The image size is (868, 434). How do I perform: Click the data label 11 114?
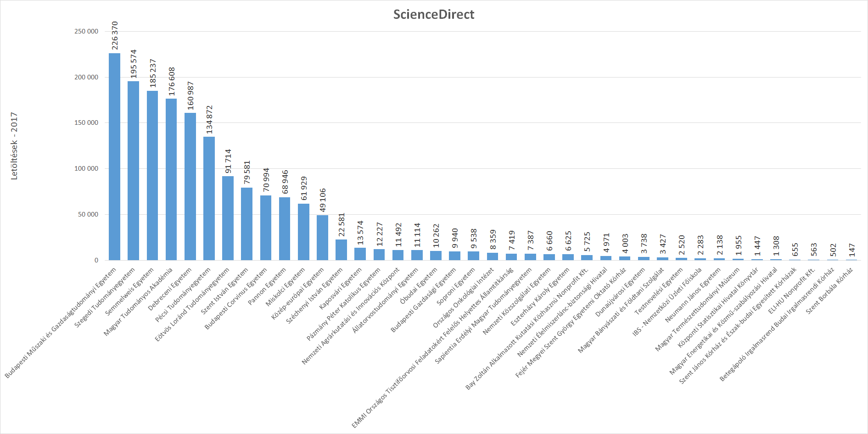click(417, 235)
